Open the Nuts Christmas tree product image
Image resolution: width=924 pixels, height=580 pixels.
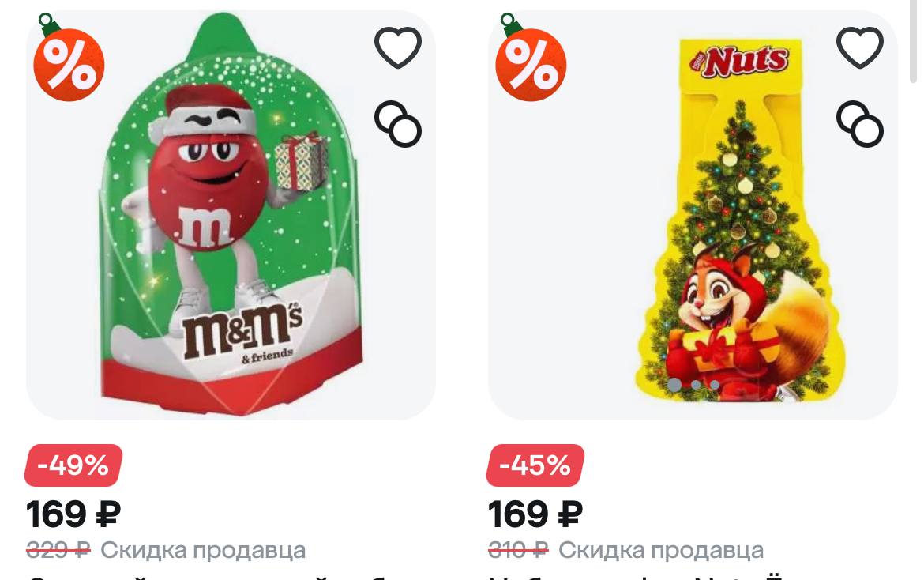point(693,215)
